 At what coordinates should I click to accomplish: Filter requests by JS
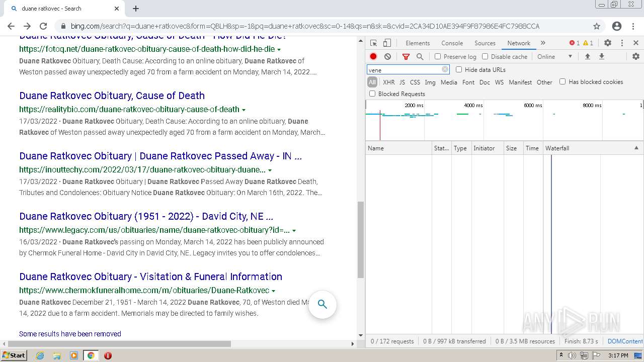coord(402,82)
